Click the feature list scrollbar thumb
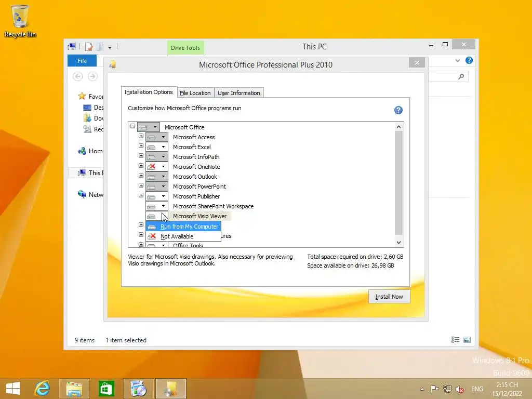The height and width of the screenshot is (399, 532). [x=398, y=182]
